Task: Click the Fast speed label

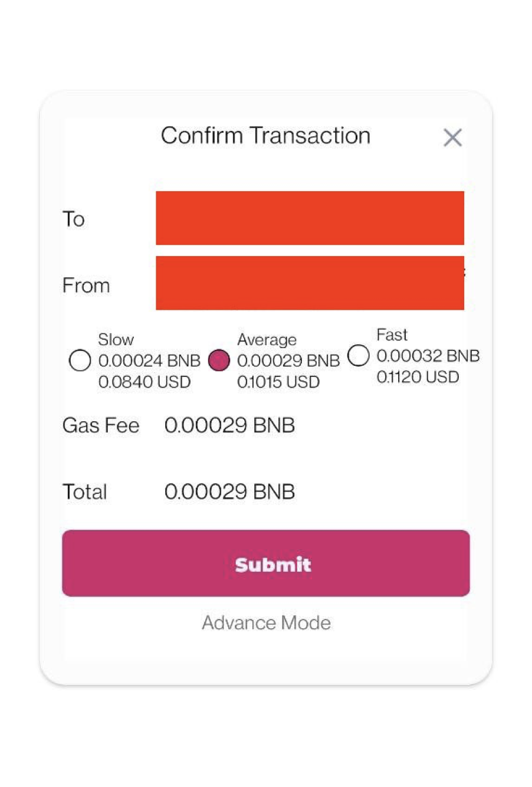Action: pyautogui.click(x=392, y=335)
